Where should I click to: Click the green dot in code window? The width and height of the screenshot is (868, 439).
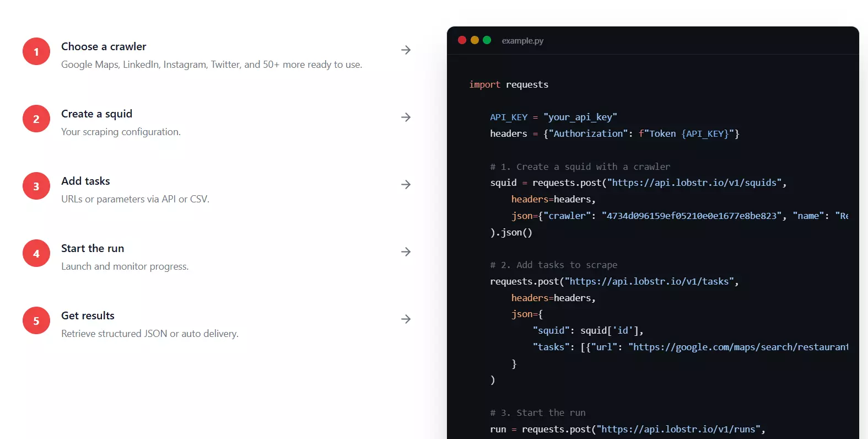pyautogui.click(x=487, y=40)
